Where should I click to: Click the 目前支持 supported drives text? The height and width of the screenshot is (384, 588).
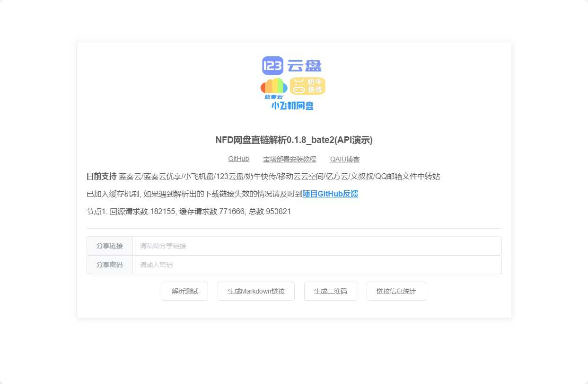263,177
